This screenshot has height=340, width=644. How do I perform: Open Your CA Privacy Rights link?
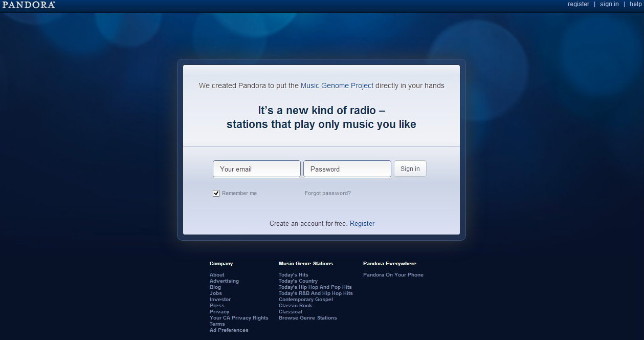(x=239, y=318)
